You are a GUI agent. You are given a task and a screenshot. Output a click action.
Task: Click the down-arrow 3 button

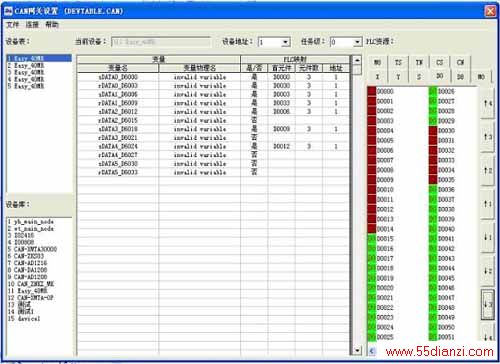coord(487,304)
